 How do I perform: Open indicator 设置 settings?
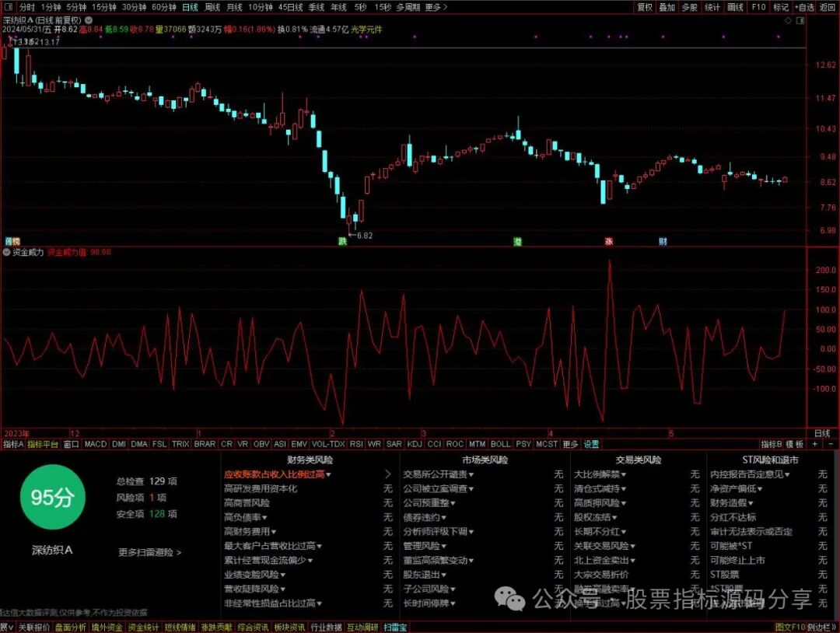click(x=591, y=444)
